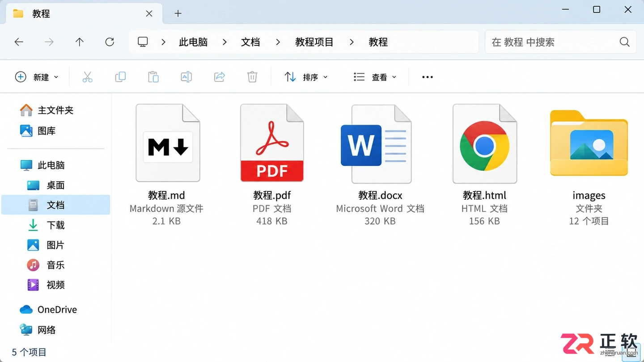Open 图片 in the sidebar
The image size is (644, 362).
46,245
